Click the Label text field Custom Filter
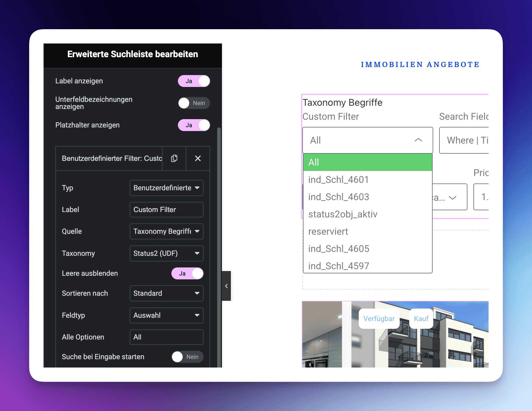 pyautogui.click(x=166, y=210)
